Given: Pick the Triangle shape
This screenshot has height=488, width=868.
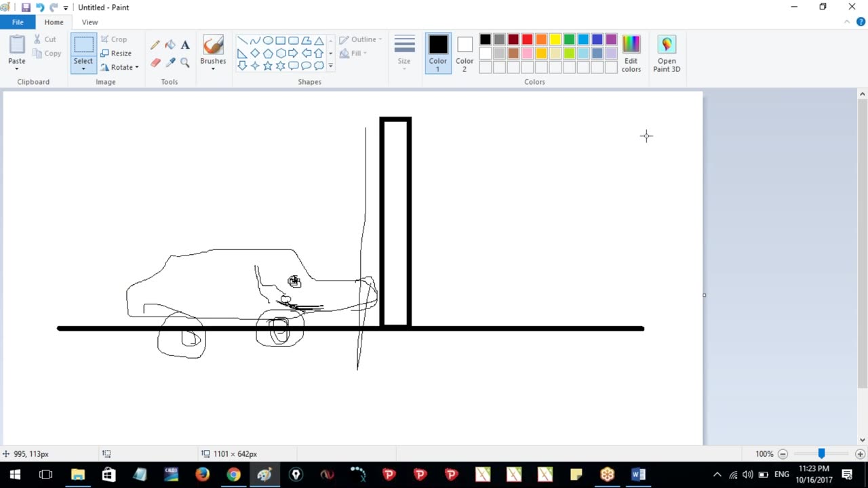Looking at the screenshot, I should [x=319, y=41].
